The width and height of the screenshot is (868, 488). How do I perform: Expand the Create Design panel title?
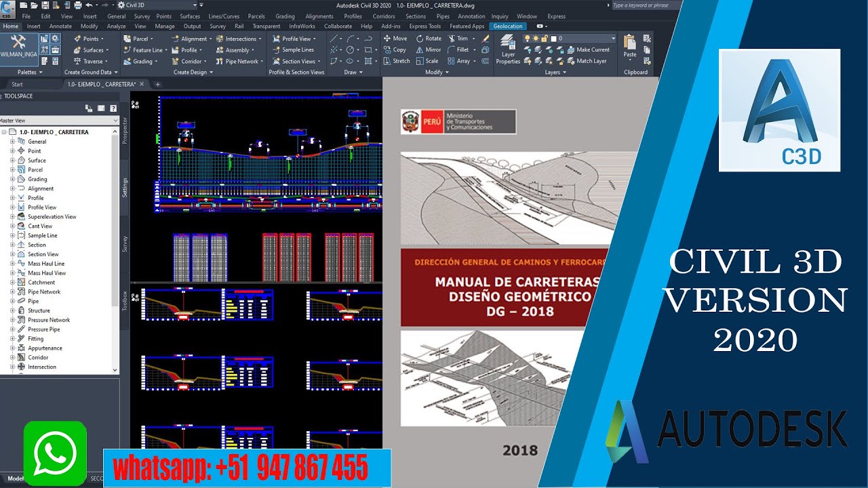tap(194, 72)
